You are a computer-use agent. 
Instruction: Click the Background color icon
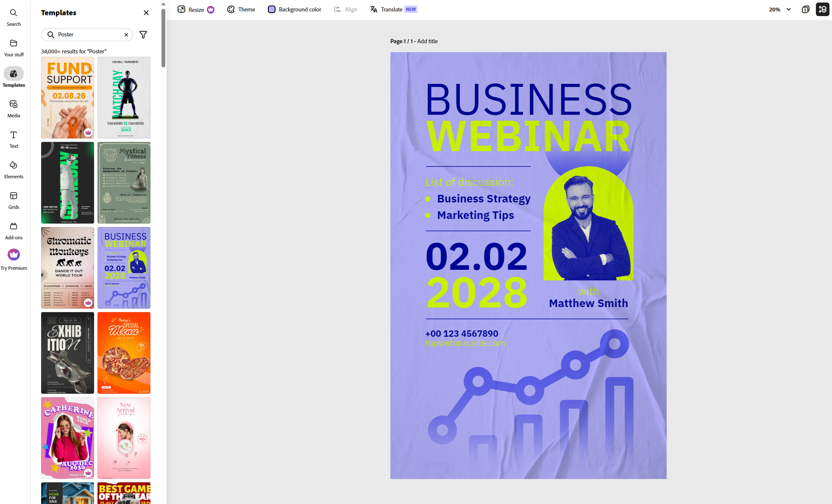click(x=271, y=9)
